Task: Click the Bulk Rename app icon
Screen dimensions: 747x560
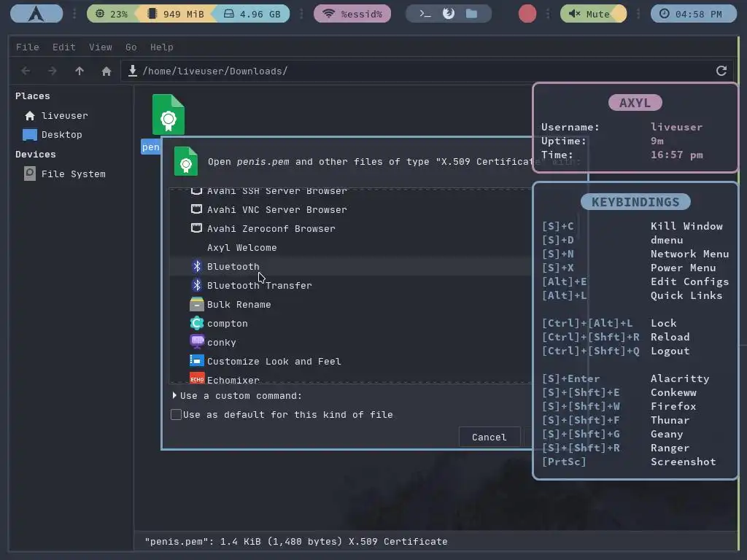Action: [197, 304]
